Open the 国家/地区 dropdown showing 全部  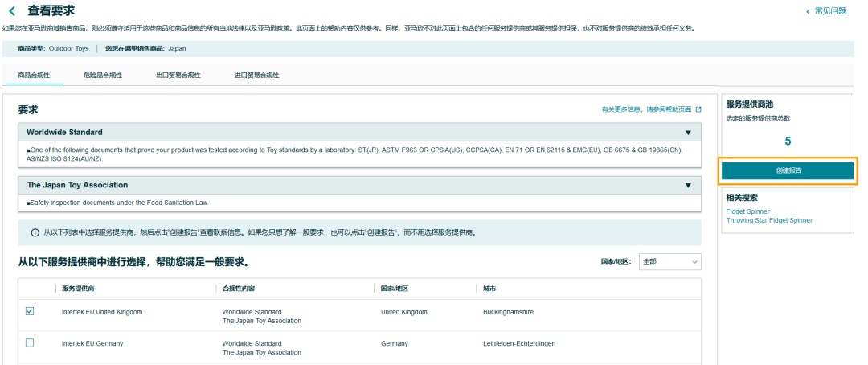coord(669,262)
